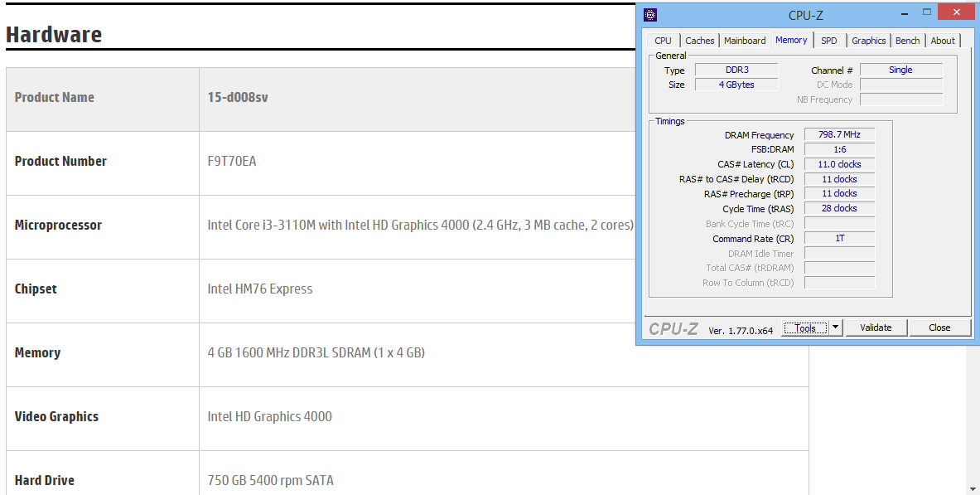The height and width of the screenshot is (495, 980).
Task: Click the Chipset row label
Action: pos(36,289)
